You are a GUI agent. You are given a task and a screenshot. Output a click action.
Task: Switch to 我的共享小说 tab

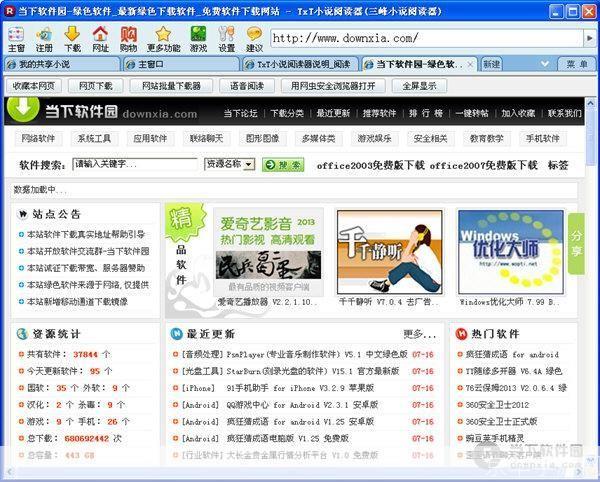(x=62, y=64)
